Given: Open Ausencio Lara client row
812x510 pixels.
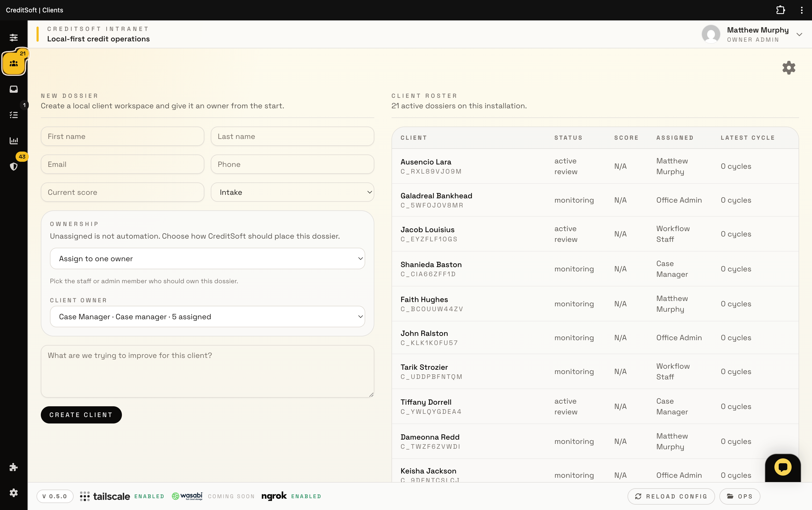Looking at the screenshot, I should click(426, 162).
